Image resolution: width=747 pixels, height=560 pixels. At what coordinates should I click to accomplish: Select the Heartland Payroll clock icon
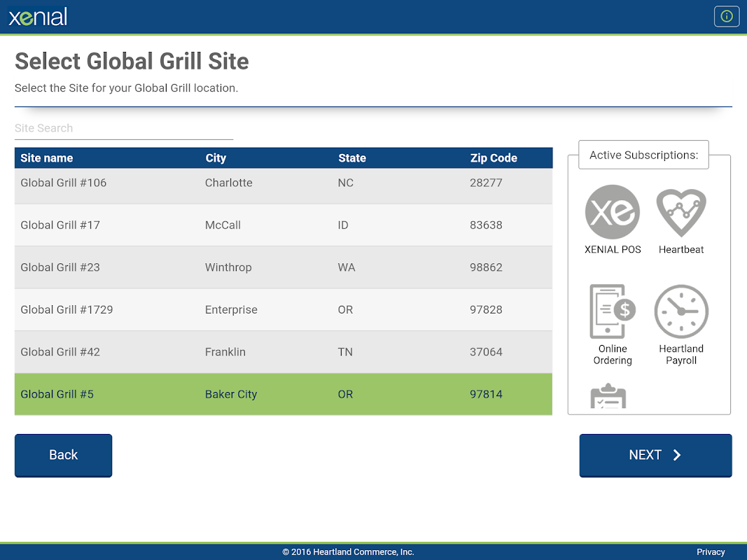click(681, 311)
